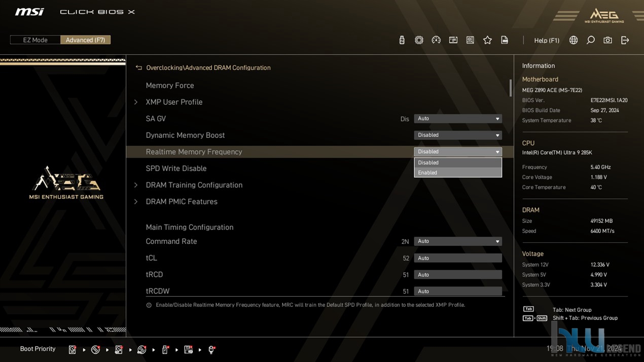Click the search magnifier icon
Image resolution: width=644 pixels, height=362 pixels.
pos(591,40)
